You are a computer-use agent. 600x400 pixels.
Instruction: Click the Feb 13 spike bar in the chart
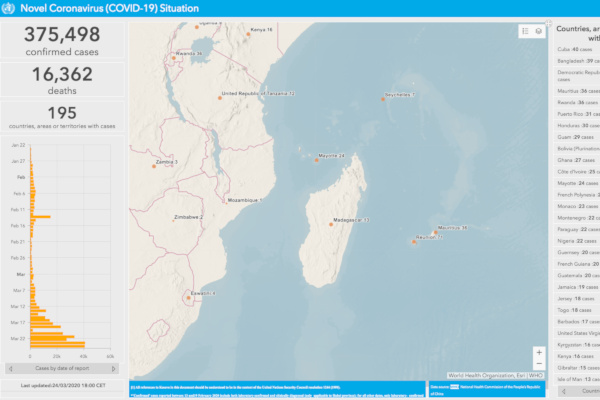[x=41, y=217]
